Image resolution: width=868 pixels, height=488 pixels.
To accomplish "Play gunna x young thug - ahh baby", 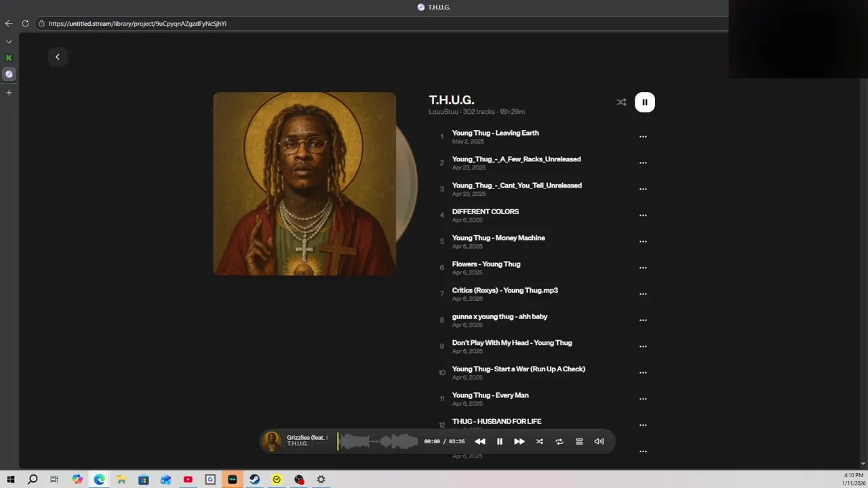I will click(500, 317).
